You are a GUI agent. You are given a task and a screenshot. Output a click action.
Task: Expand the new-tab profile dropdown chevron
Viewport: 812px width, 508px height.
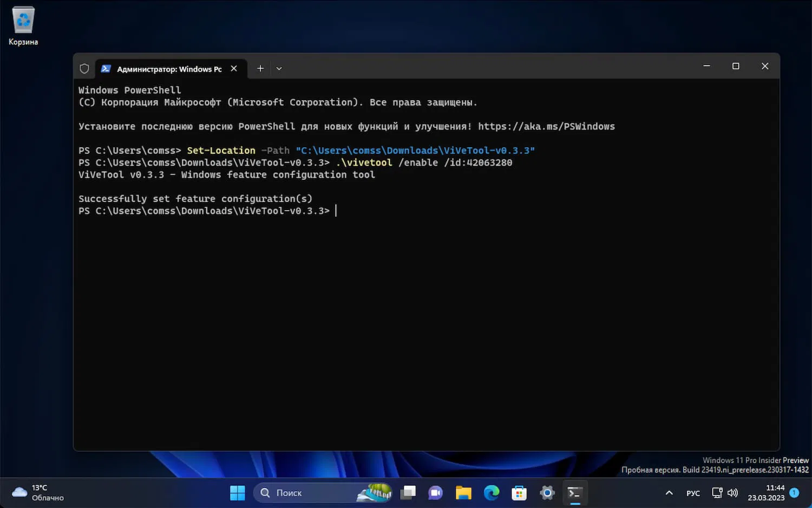279,69
